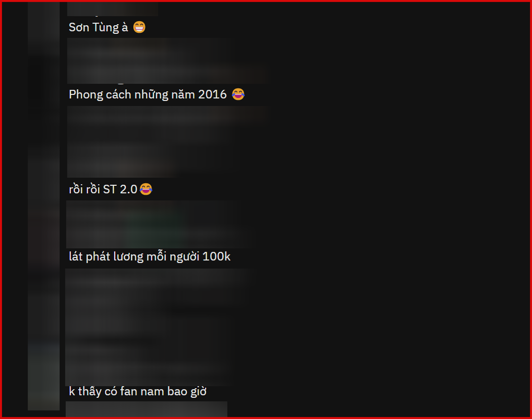Open the blurred block below "k thấy có fan nam bao giờ"

tap(146, 409)
